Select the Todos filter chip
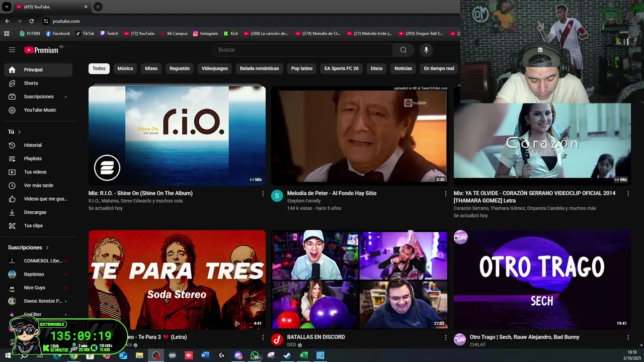The image size is (644, 362). (x=99, y=68)
